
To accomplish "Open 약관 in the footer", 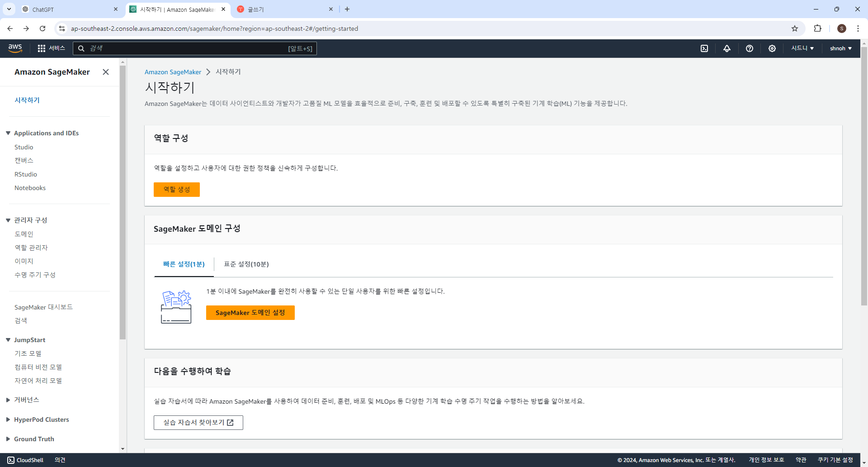I will click(x=801, y=460).
